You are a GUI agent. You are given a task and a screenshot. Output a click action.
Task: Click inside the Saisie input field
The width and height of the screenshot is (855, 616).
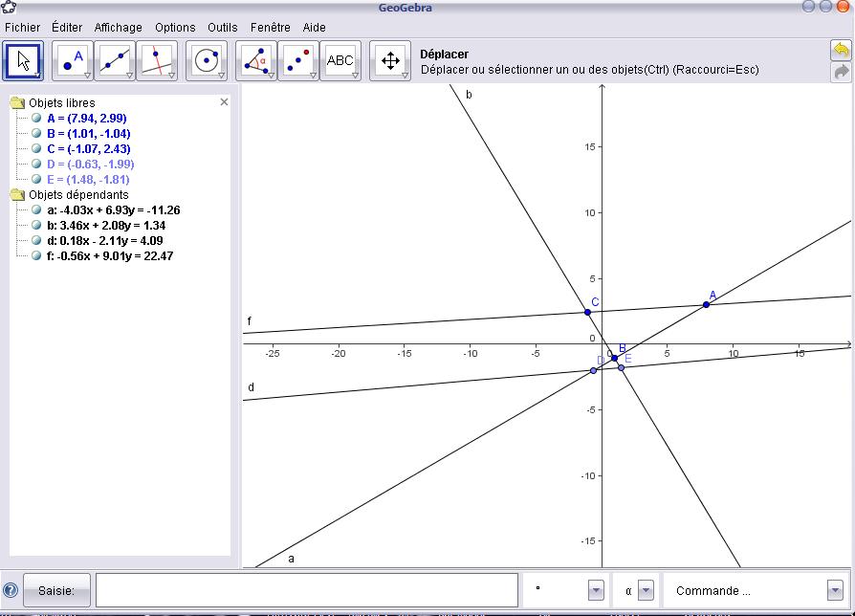pos(306,591)
